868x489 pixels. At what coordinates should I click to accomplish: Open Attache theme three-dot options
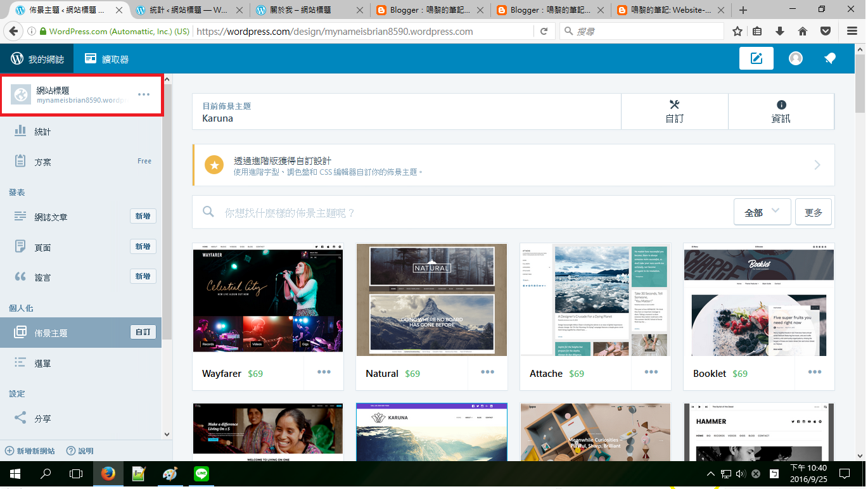651,372
